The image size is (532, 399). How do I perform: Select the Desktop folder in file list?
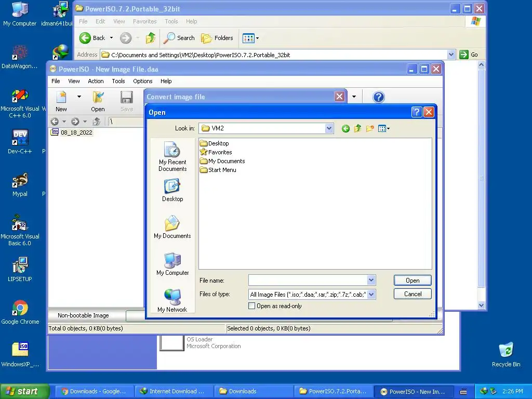(215, 143)
